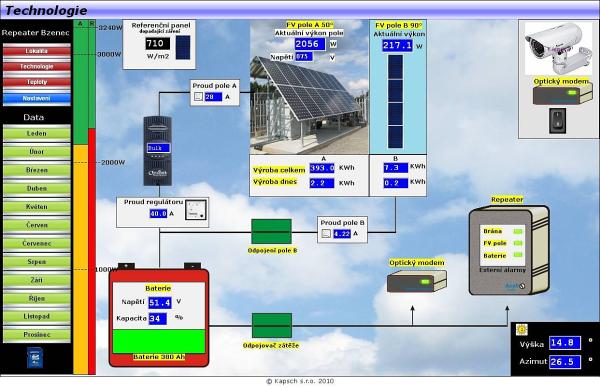Screen dimensions: 600x388
Task: Click the ammeter gauge icon beside Proud regulátoru
Action: (196, 210)
